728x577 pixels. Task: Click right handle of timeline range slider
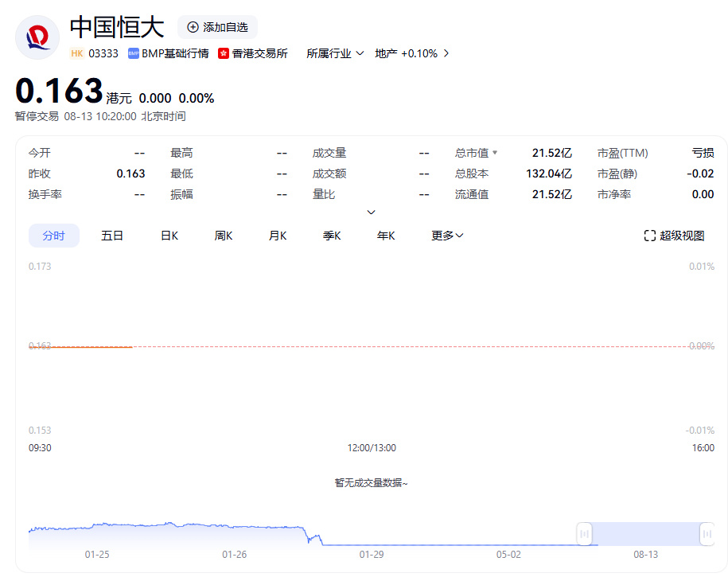(707, 534)
